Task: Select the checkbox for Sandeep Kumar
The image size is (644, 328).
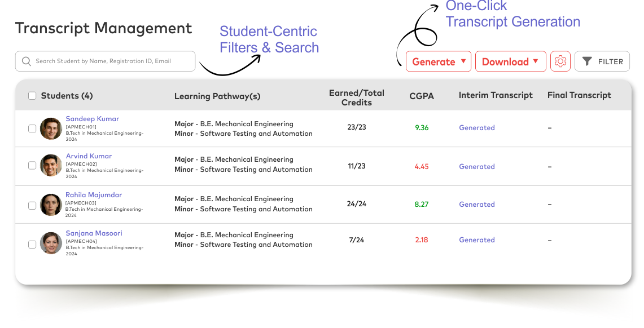Action: (x=32, y=128)
